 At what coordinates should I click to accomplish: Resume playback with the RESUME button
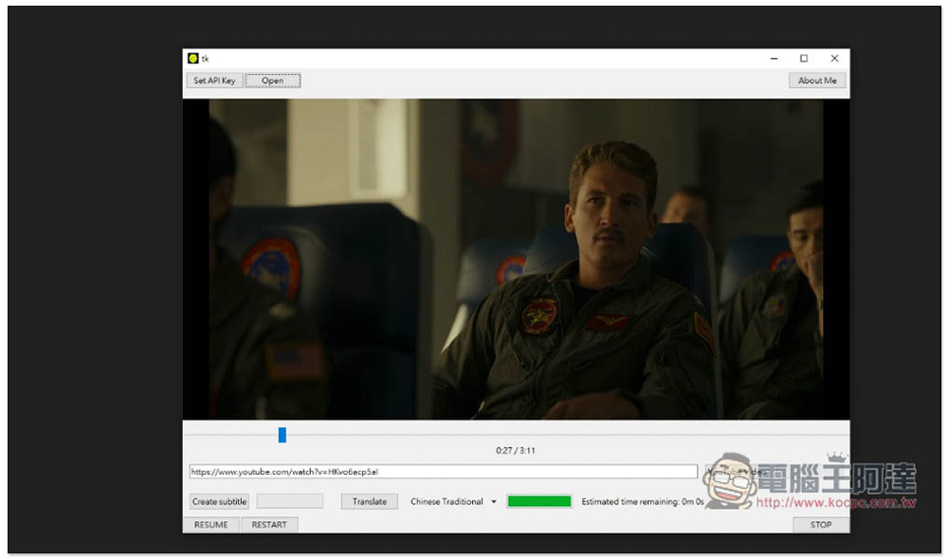pyautogui.click(x=210, y=525)
